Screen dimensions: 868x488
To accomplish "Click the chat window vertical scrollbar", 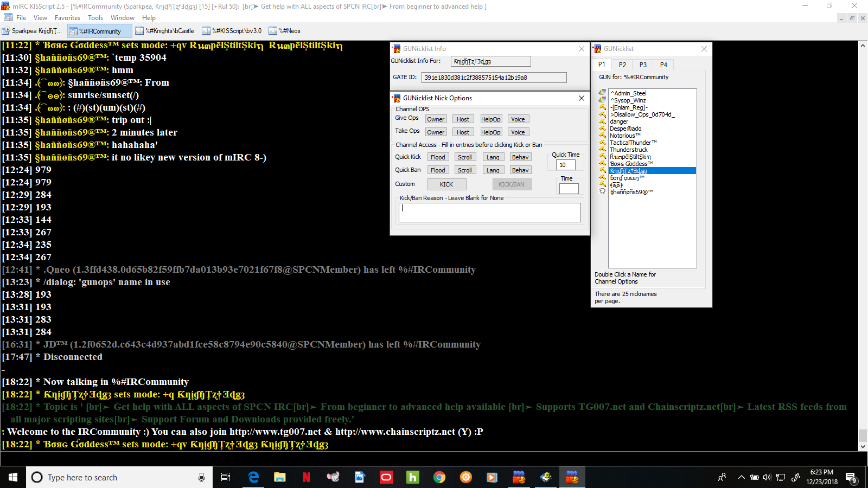I will tap(863, 245).
